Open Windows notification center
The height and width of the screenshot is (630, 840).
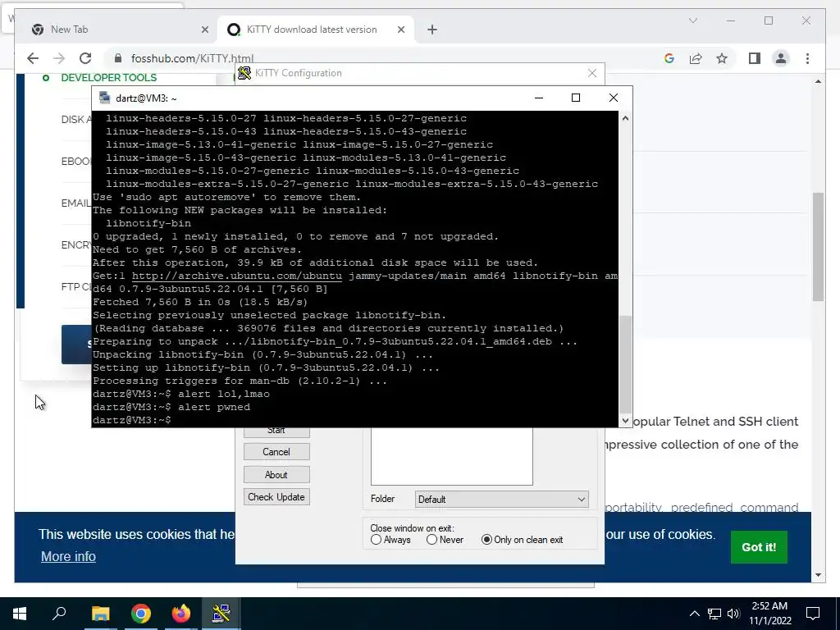pos(813,614)
